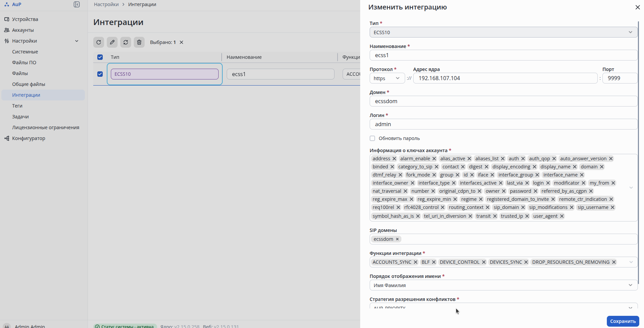Remove the auth_qop key tag

(554, 159)
